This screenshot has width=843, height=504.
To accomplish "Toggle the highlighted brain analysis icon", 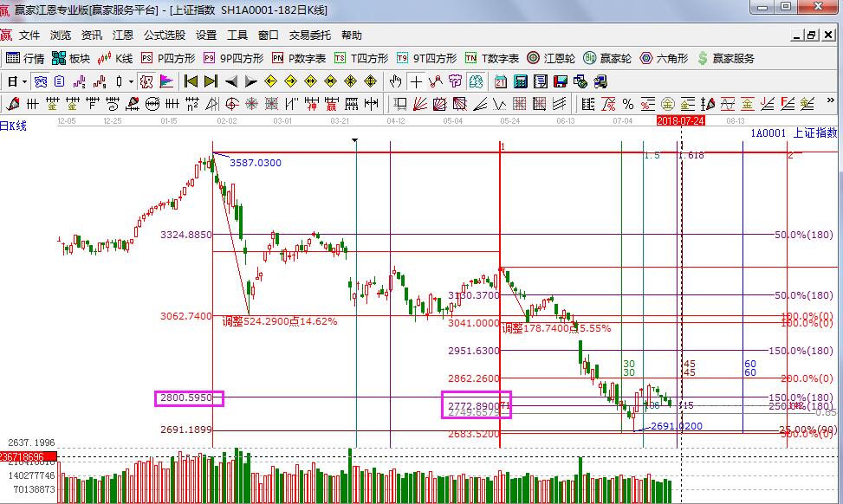I will tap(476, 81).
